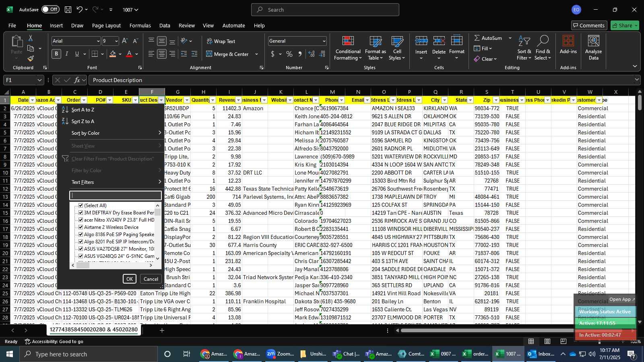Image resolution: width=644 pixels, height=362 pixels.
Task: Uncheck Airtame 2 Wireless Device item
Action: coord(80,227)
